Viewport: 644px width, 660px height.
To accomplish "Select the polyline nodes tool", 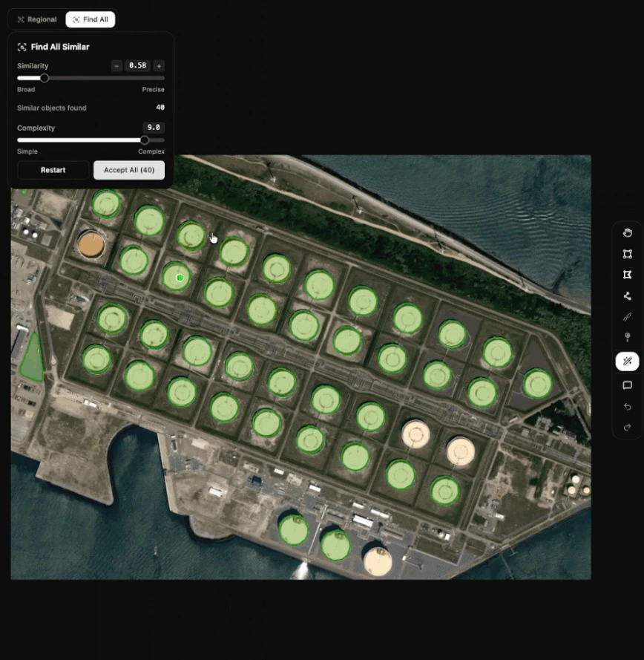I will tap(627, 296).
